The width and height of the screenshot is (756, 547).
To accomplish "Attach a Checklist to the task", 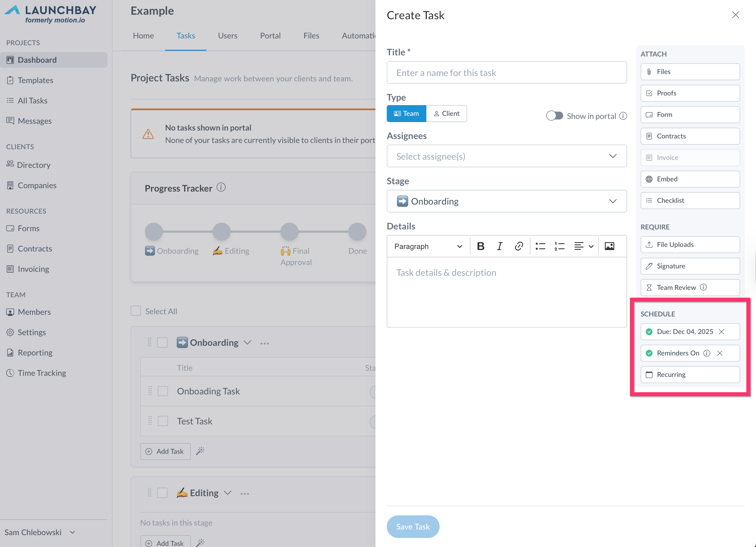I will [x=690, y=201].
